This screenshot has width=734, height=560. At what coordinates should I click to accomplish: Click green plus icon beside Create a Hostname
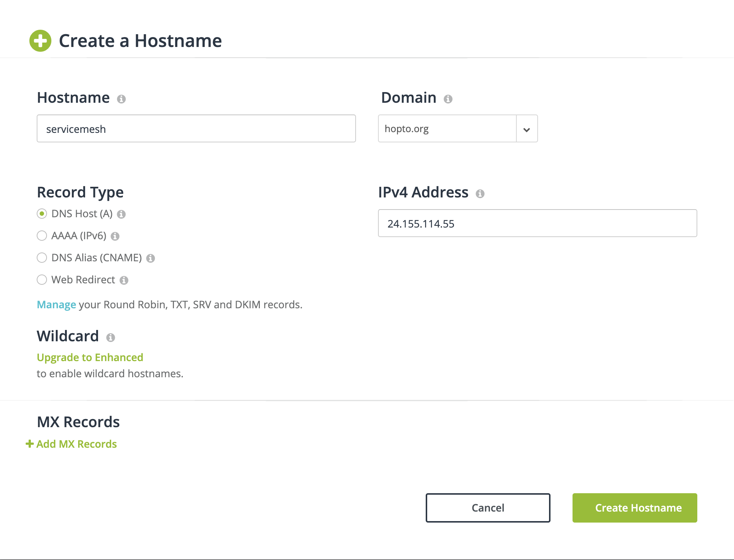click(40, 41)
